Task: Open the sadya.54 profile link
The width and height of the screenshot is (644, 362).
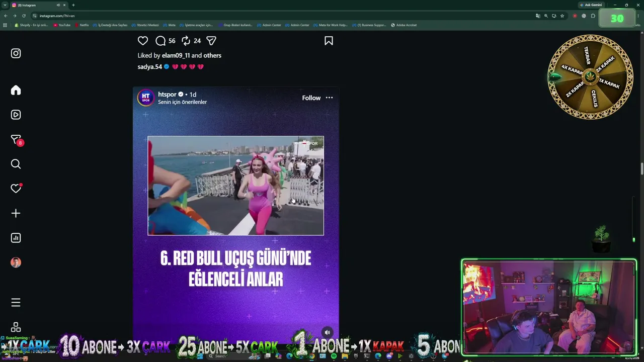Action: pos(149,67)
